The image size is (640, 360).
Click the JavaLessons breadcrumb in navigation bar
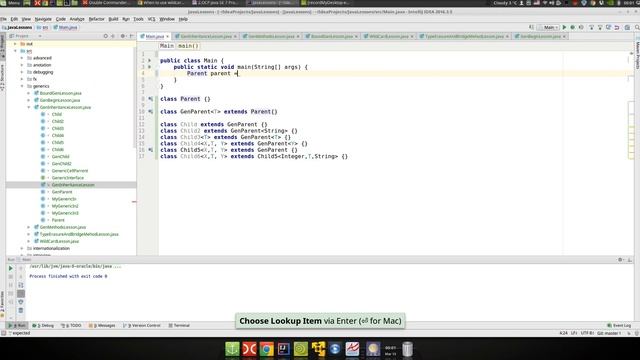point(17,27)
